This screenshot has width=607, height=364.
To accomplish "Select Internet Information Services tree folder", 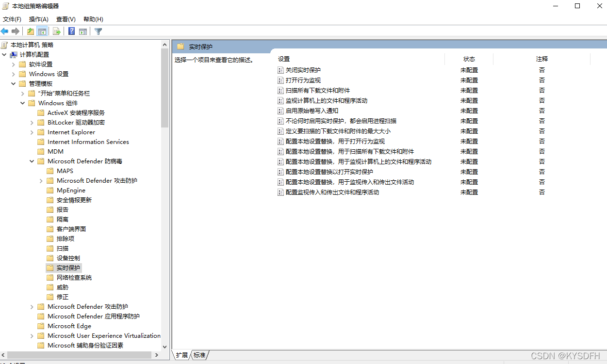I will coord(88,142).
